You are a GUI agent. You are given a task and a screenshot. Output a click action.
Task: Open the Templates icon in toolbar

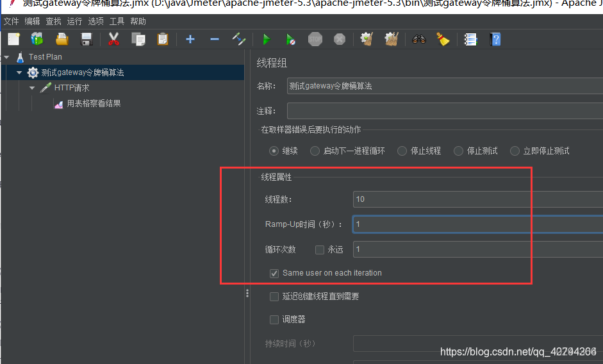tap(37, 39)
